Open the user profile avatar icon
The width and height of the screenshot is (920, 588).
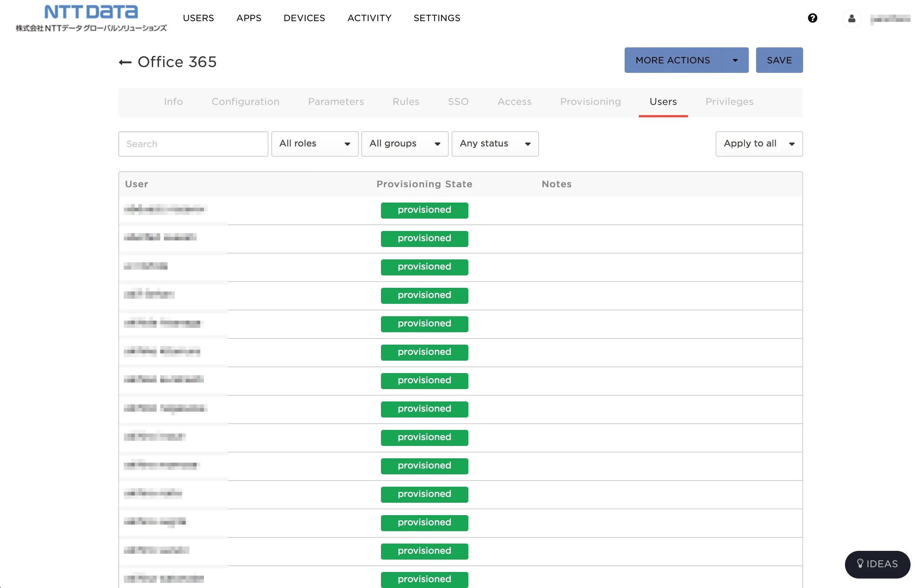(851, 18)
